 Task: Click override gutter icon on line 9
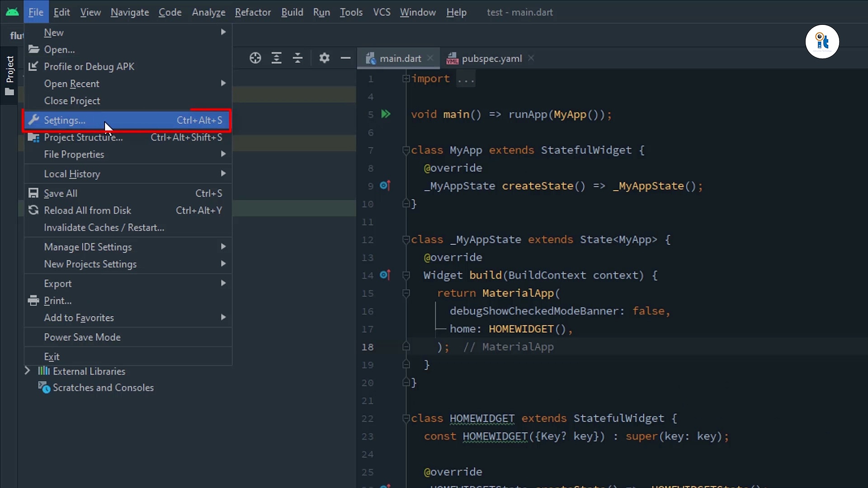pyautogui.click(x=385, y=185)
